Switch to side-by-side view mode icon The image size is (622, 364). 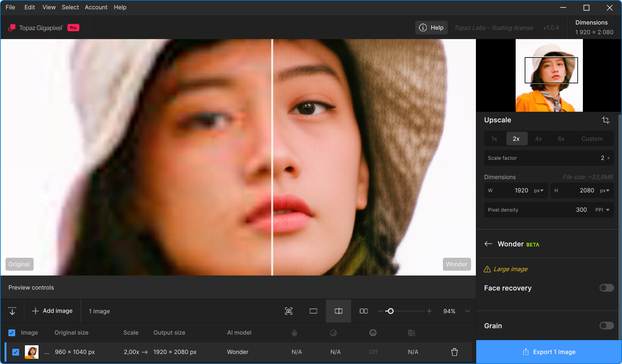(363, 311)
